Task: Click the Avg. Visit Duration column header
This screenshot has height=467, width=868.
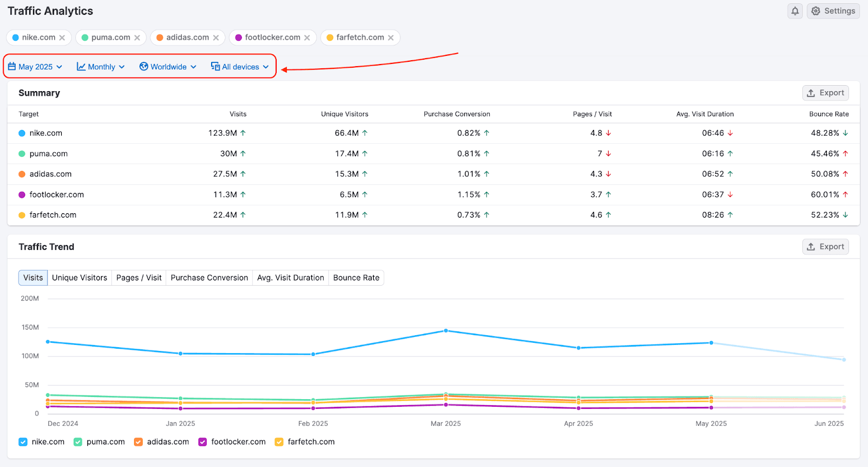Action: point(705,114)
